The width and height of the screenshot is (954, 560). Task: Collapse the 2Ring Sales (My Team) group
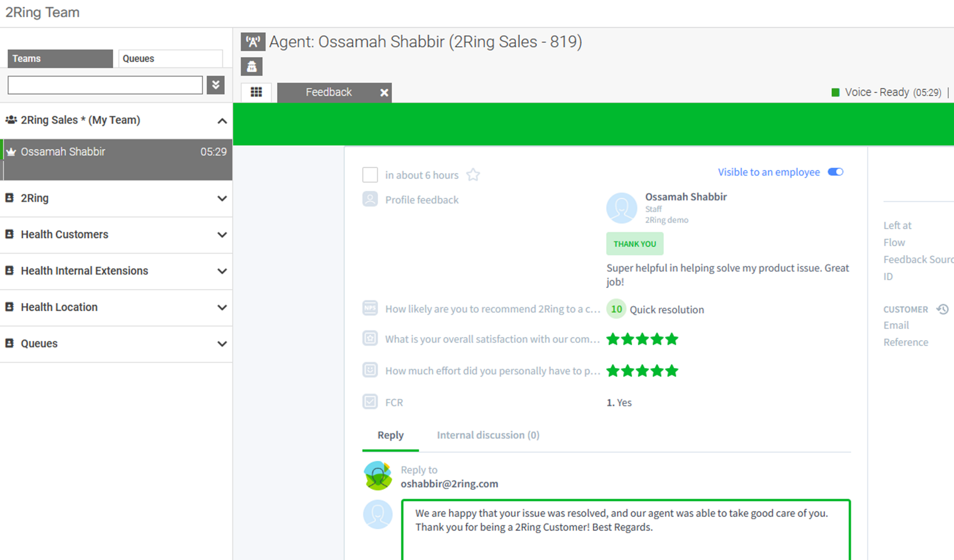pyautogui.click(x=222, y=121)
